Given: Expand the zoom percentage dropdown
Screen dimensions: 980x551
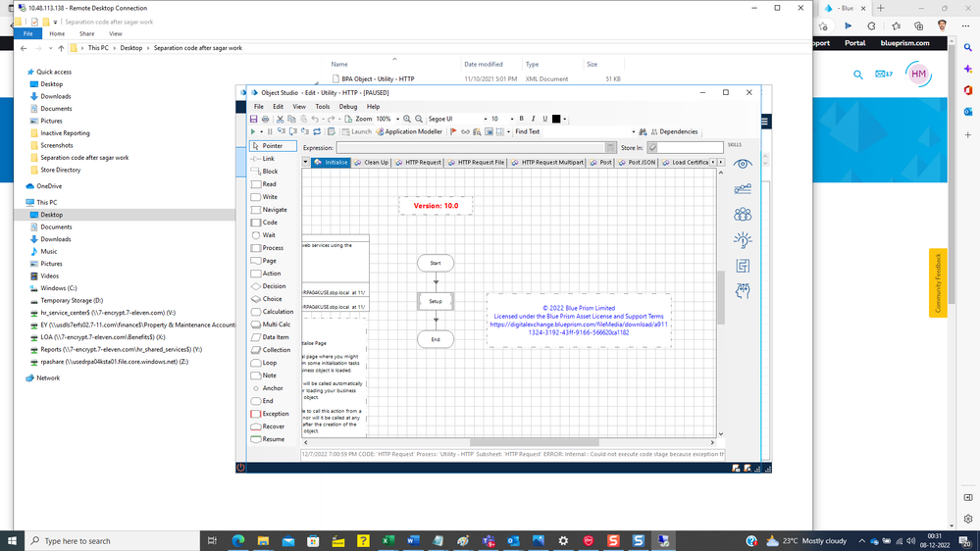Looking at the screenshot, I should (x=396, y=119).
